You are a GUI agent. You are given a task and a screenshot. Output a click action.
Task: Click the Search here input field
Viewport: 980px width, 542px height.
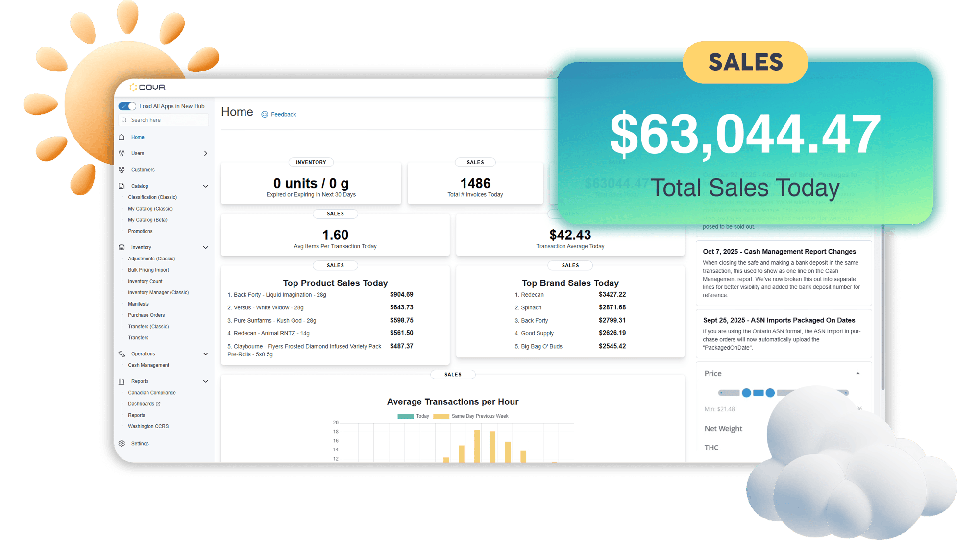[x=163, y=119]
